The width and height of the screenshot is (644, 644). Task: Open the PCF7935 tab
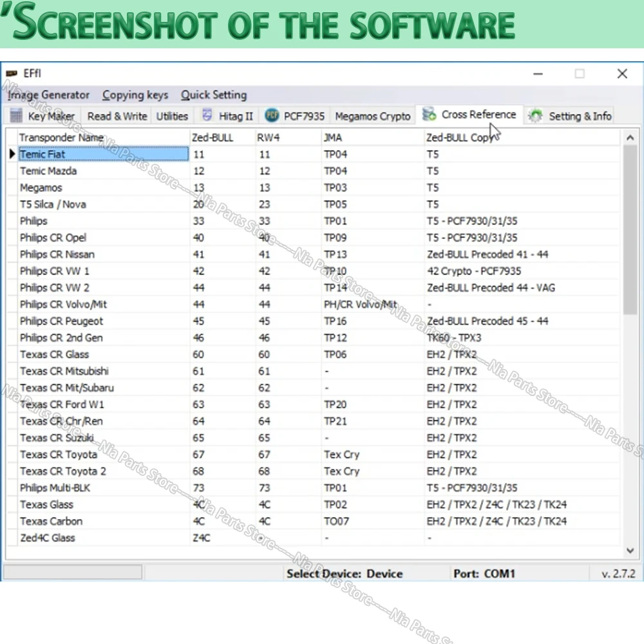pyautogui.click(x=296, y=116)
